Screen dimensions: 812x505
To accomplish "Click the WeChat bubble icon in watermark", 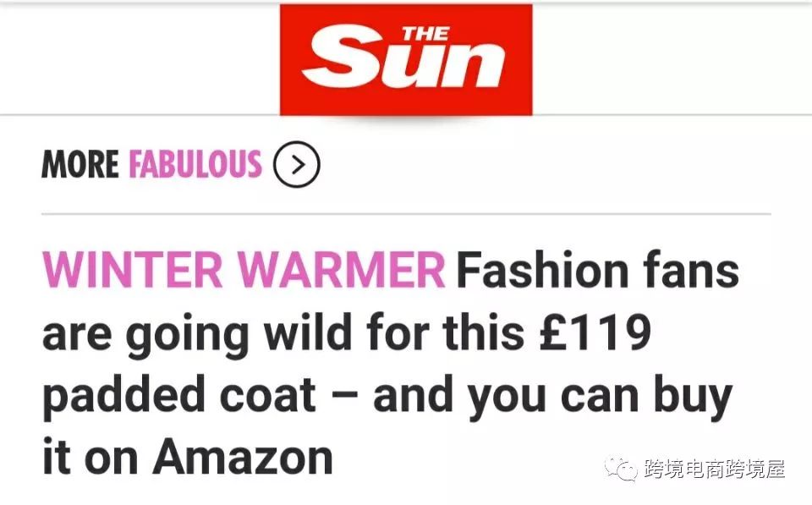I will (x=621, y=469).
